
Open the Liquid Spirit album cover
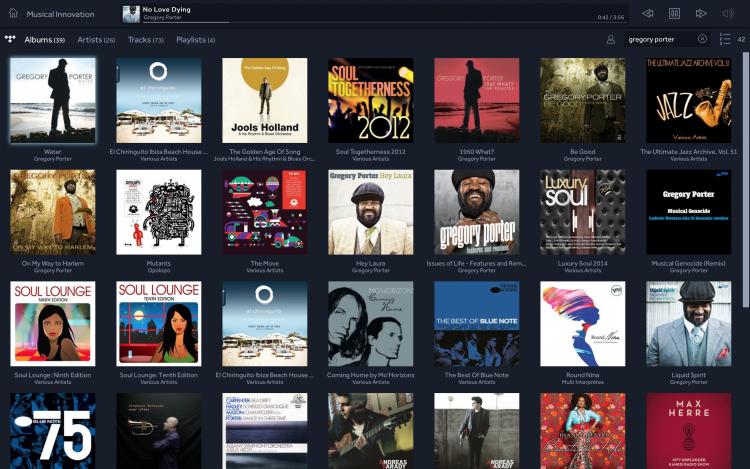pyautogui.click(x=688, y=323)
